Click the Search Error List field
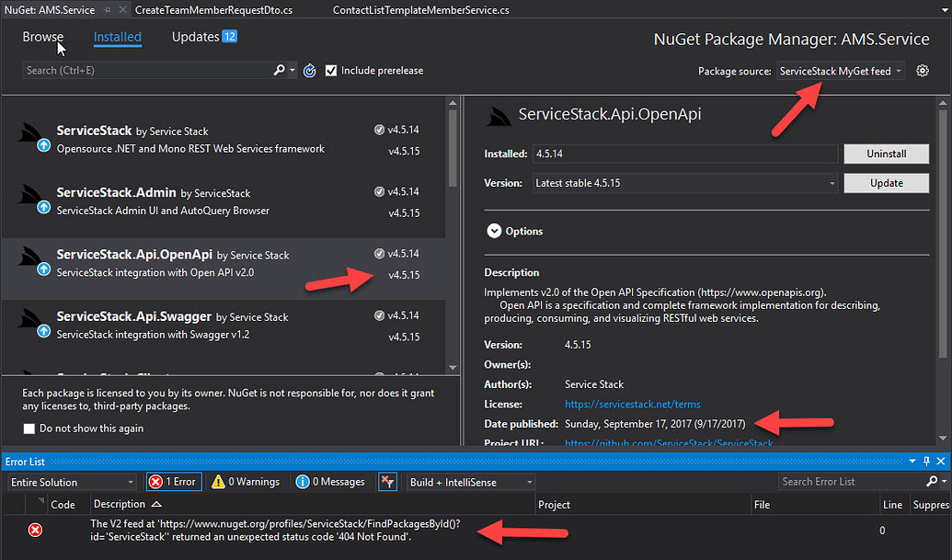Viewport: 952px width, 560px height. [x=850, y=482]
